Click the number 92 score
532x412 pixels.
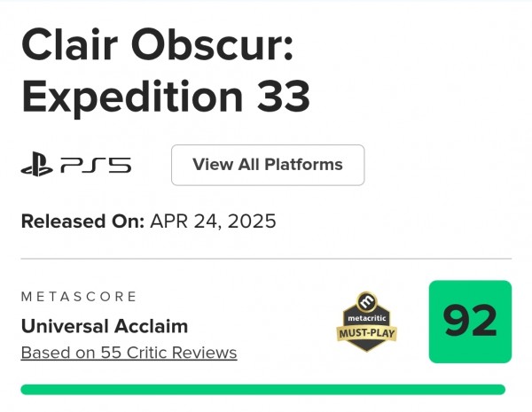[x=470, y=321]
